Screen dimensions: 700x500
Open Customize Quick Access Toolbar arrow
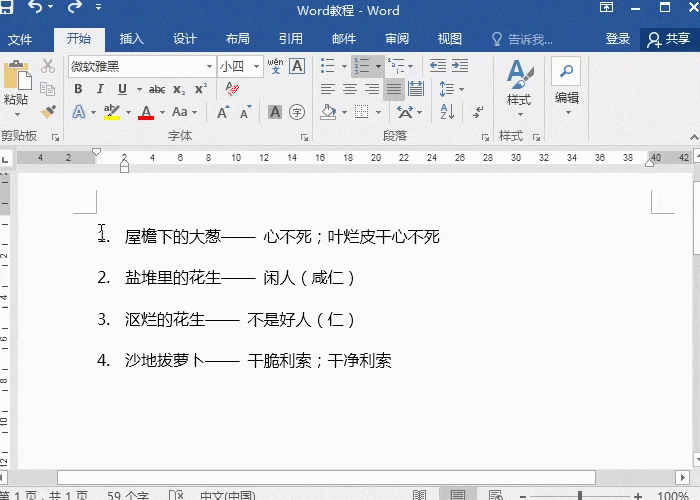tap(98, 7)
